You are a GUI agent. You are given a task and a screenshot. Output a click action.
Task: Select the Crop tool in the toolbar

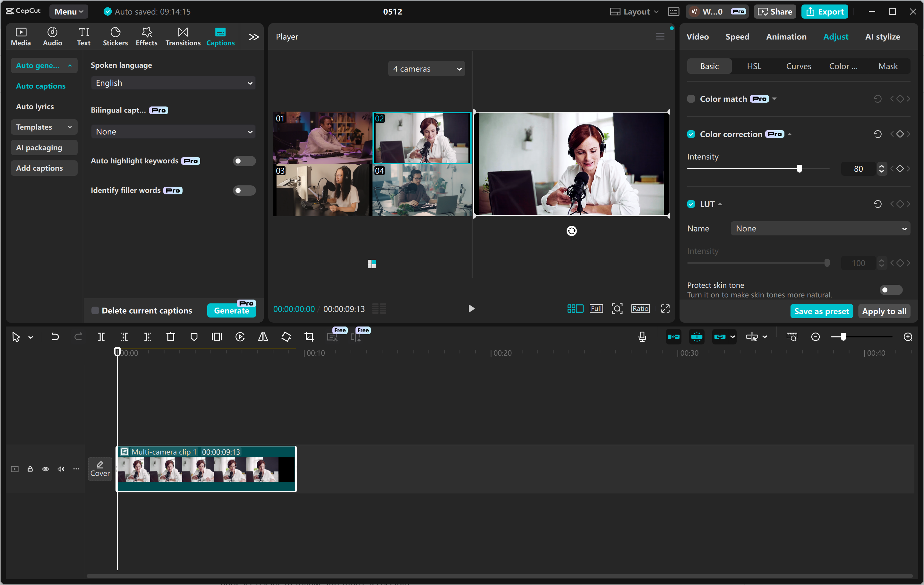click(309, 336)
